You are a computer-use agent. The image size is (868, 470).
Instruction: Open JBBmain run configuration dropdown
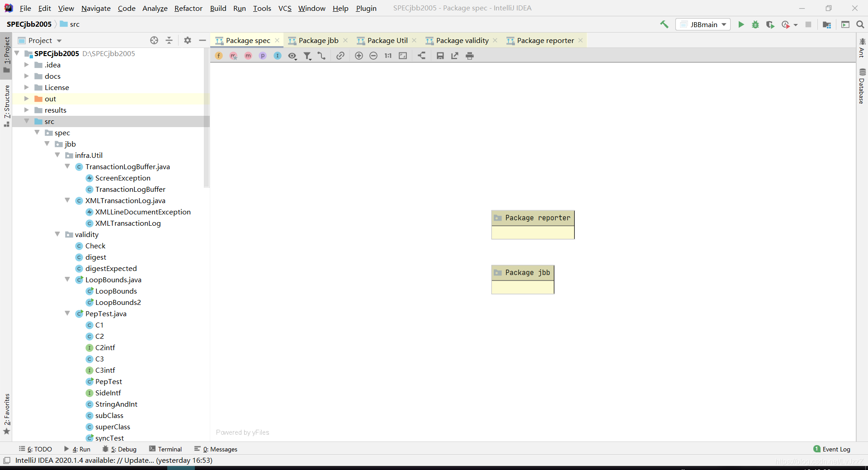point(703,24)
